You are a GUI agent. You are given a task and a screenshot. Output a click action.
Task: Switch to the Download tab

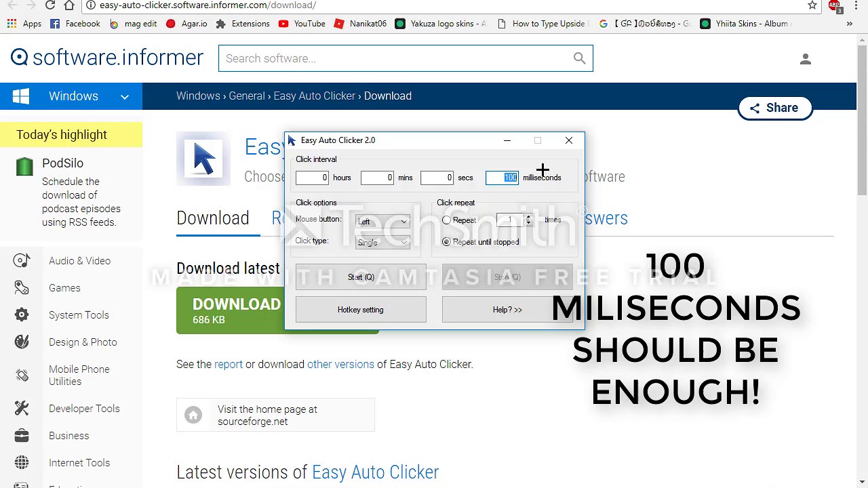[x=213, y=218]
